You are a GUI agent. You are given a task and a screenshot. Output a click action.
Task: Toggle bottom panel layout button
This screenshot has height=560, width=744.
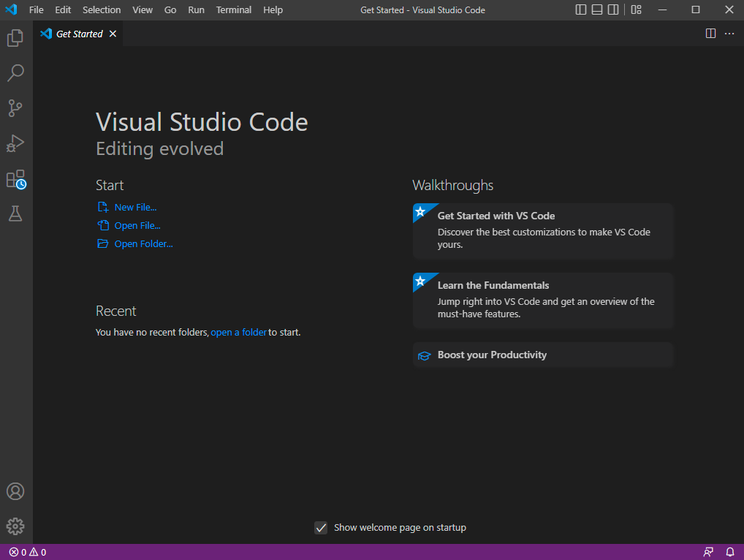point(597,10)
